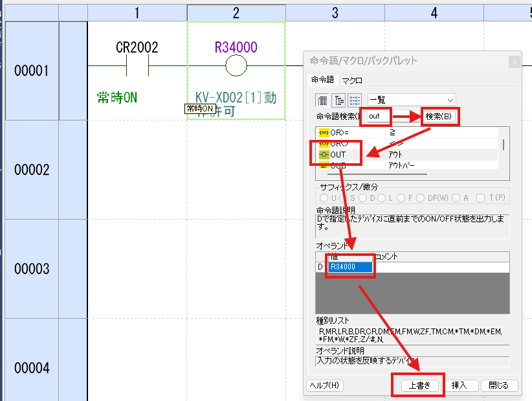This screenshot has width=532, height=401.
Task: Select the R34000 output coil symbol
Action: (236, 65)
